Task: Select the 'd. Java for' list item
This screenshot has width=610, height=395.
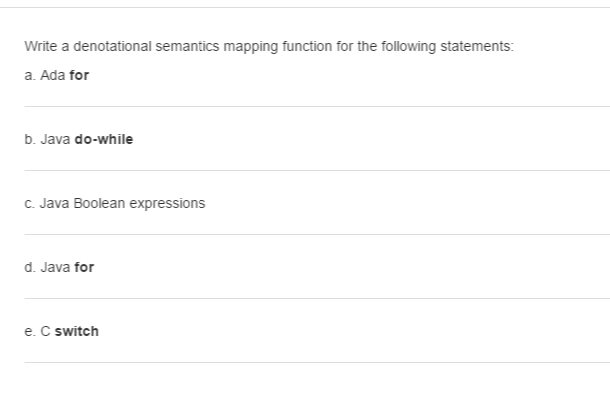Action: [59, 267]
